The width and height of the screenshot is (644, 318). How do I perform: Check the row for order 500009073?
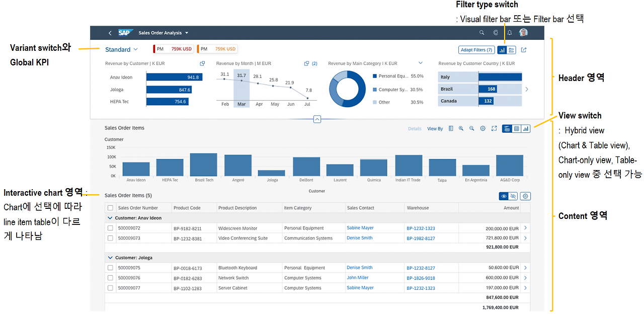(110, 238)
